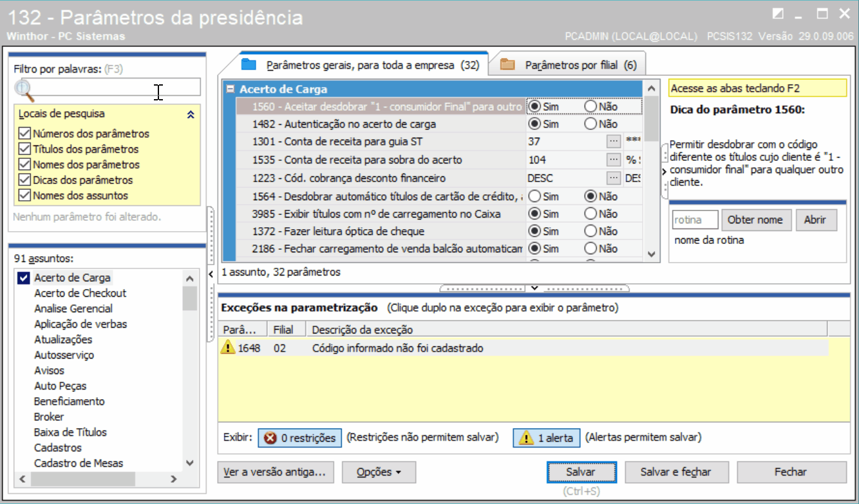
Task: Switch to Parâmetros por filial tab
Action: click(x=567, y=65)
